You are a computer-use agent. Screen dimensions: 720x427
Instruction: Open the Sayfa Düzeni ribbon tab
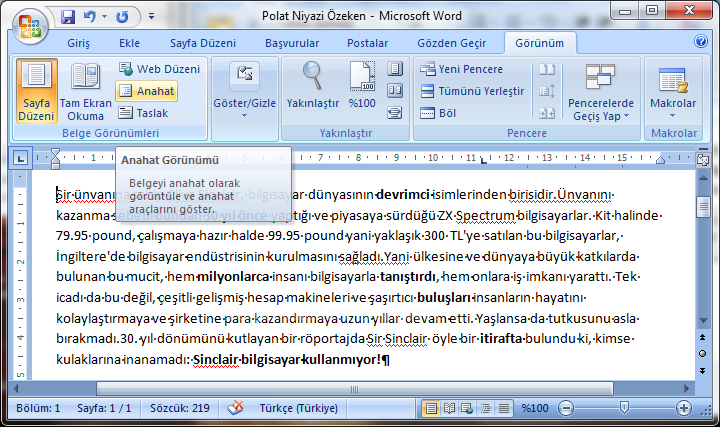(203, 43)
